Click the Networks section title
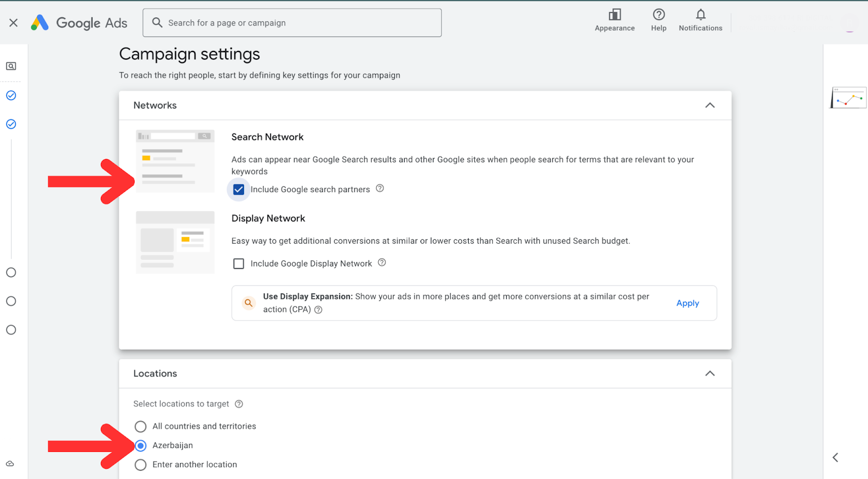The width and height of the screenshot is (868, 479). click(x=155, y=105)
